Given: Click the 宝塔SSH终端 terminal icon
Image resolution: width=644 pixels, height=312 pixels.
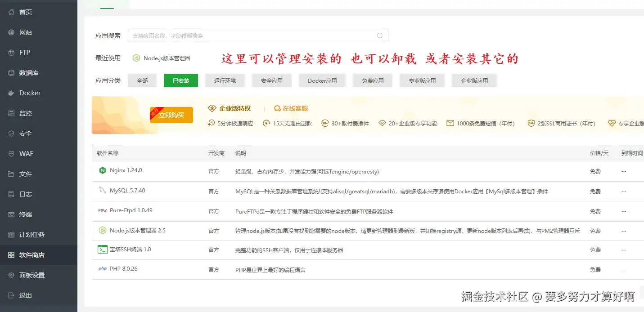Looking at the screenshot, I should click(103, 249).
